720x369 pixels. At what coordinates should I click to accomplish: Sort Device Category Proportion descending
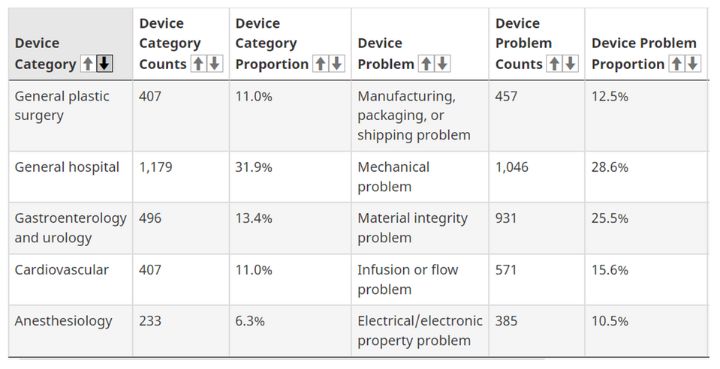pyautogui.click(x=337, y=64)
